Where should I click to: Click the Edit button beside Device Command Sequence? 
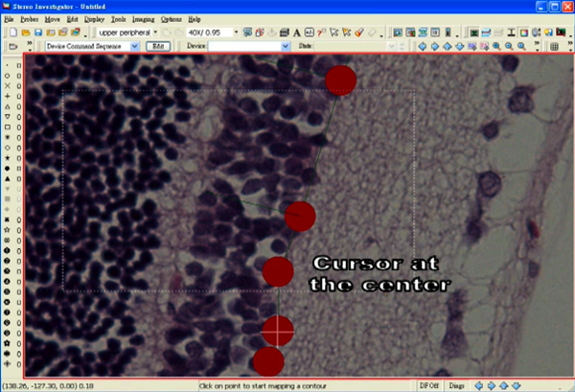159,46
